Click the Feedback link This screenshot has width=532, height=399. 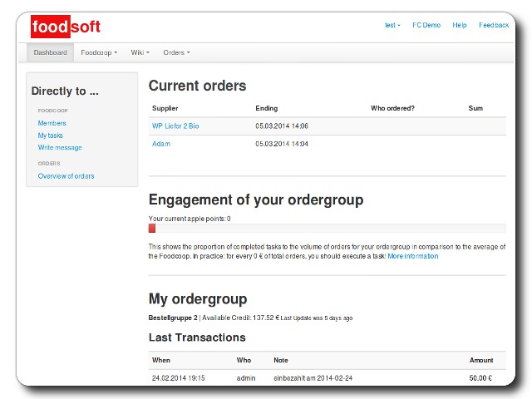point(494,25)
